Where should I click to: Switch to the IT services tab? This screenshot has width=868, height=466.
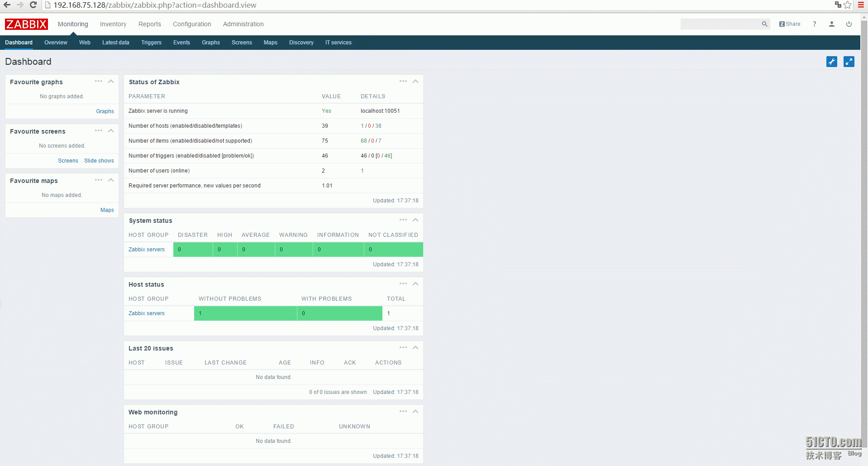pos(339,43)
